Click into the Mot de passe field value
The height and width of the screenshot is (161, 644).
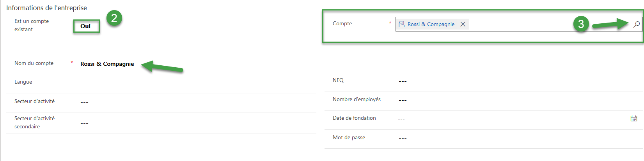(403, 138)
